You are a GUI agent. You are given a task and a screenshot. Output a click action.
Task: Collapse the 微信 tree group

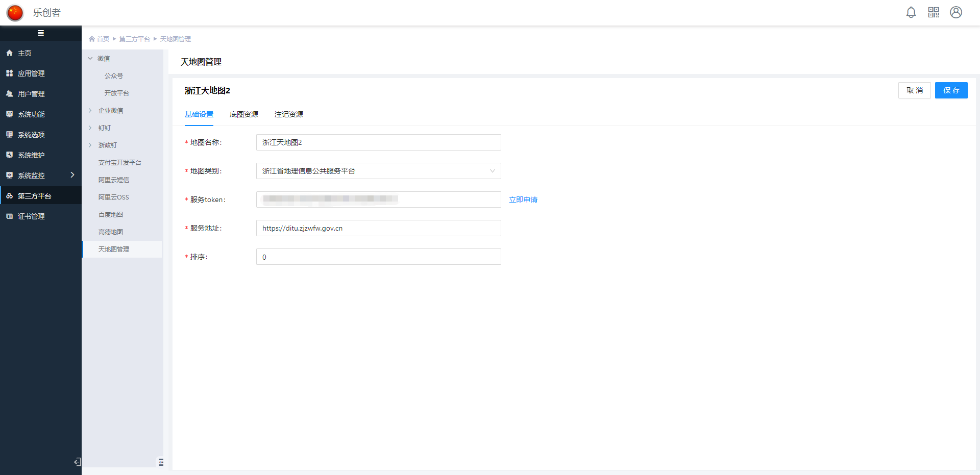[x=90, y=59]
